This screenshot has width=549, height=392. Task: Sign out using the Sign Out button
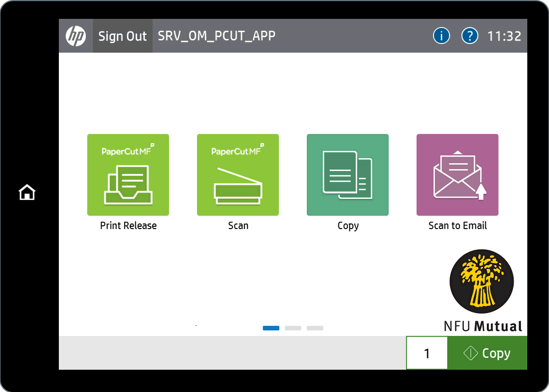123,36
